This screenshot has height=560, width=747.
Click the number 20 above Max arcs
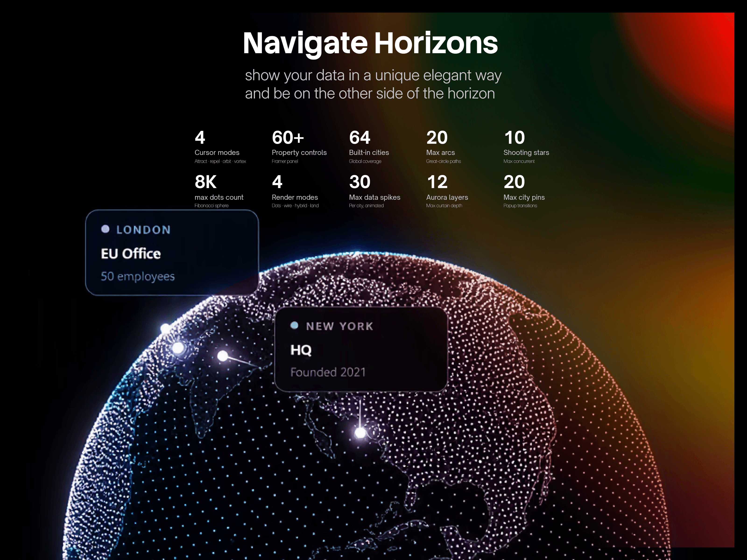(x=437, y=137)
